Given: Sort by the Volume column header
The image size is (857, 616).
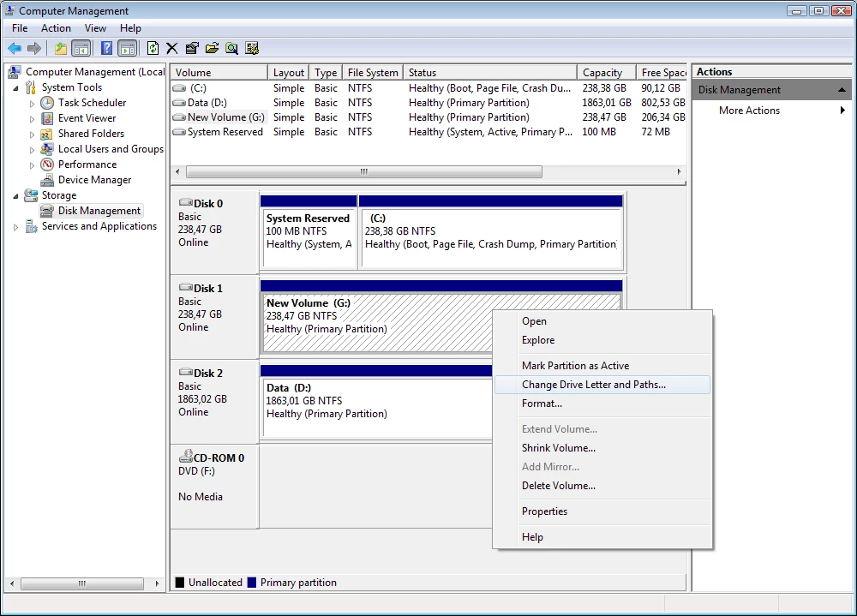Looking at the screenshot, I should 219,72.
